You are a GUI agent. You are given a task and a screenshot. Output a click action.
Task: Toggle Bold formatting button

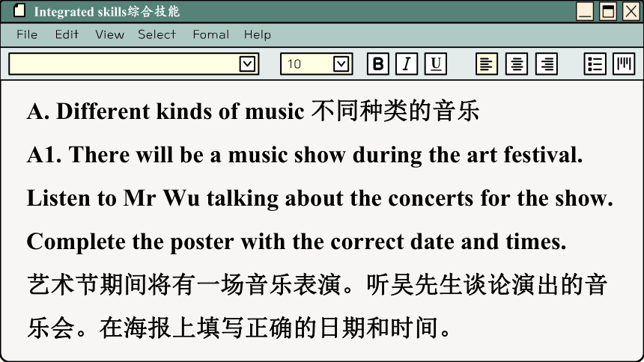[378, 64]
